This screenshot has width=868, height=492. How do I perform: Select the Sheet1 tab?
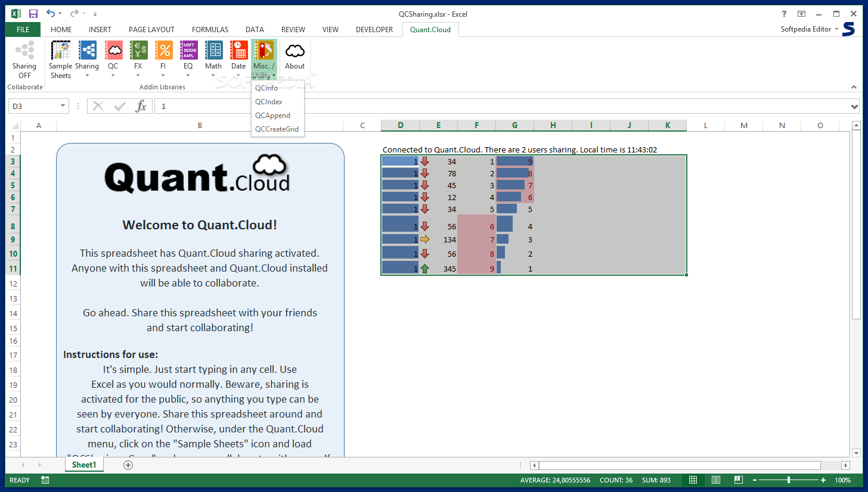point(84,465)
